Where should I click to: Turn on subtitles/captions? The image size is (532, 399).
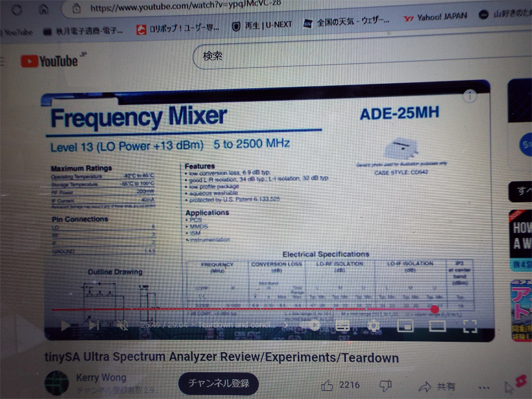(343, 325)
